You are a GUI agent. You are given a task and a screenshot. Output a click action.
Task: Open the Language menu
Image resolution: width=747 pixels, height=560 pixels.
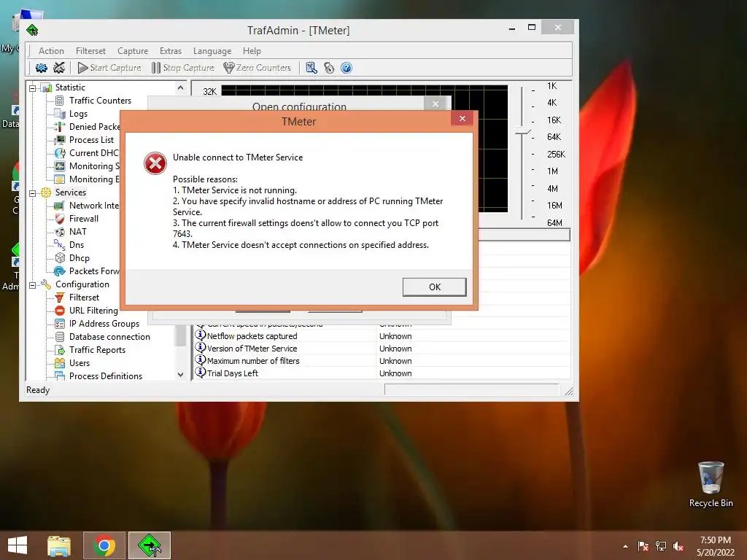click(x=212, y=51)
